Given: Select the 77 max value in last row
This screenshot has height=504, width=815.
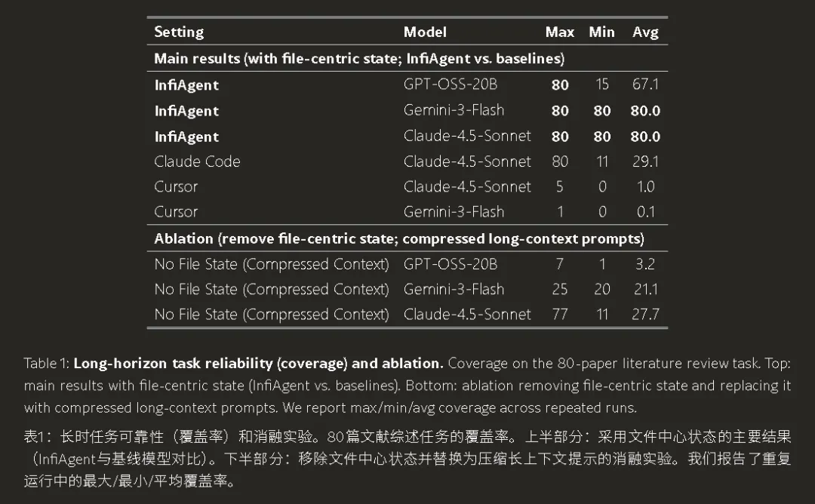Looking at the screenshot, I should (x=560, y=315).
